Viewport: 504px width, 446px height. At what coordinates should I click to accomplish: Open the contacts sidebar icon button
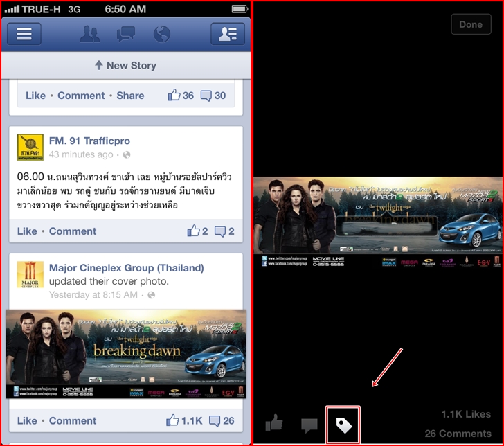click(228, 34)
